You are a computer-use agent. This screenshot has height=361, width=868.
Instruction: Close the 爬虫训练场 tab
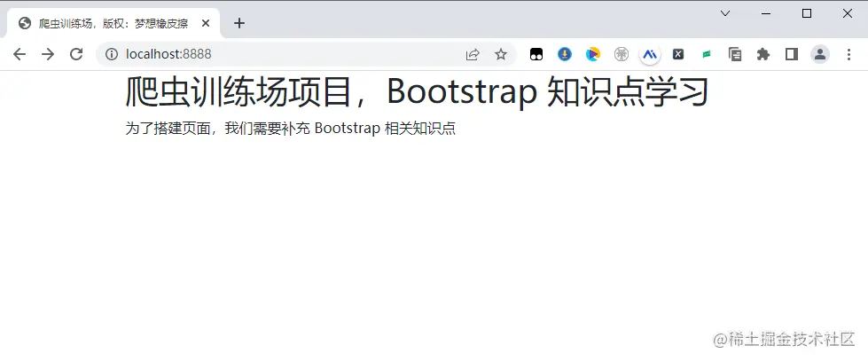click(206, 23)
